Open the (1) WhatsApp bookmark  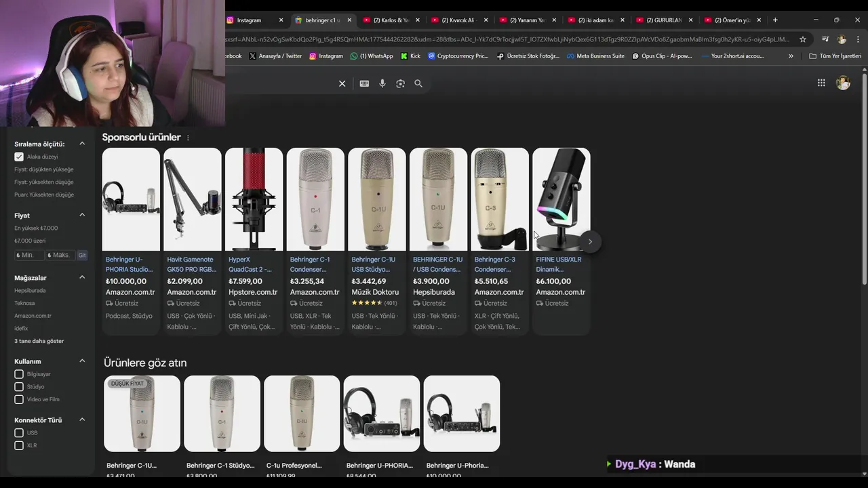[x=372, y=56]
